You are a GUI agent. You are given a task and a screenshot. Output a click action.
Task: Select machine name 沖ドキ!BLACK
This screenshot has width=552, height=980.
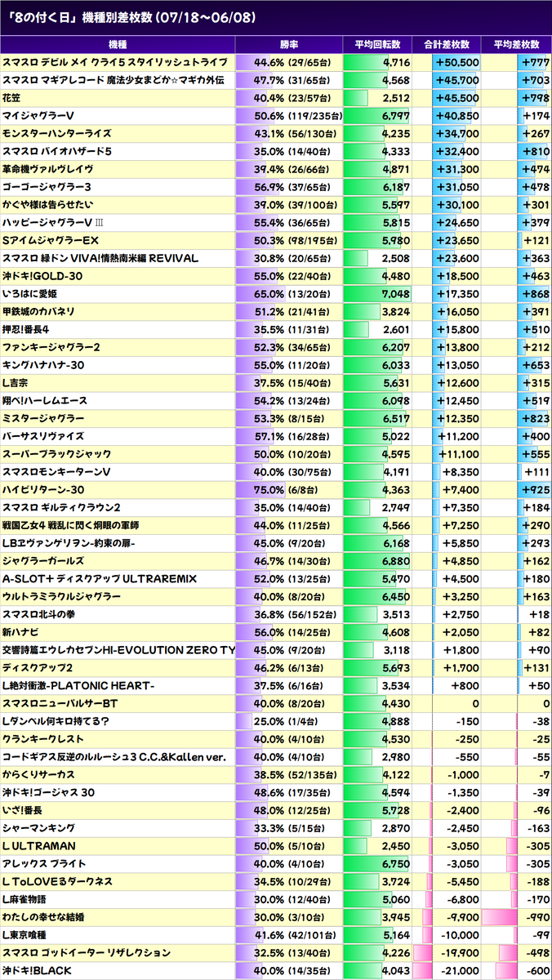(x=38, y=971)
